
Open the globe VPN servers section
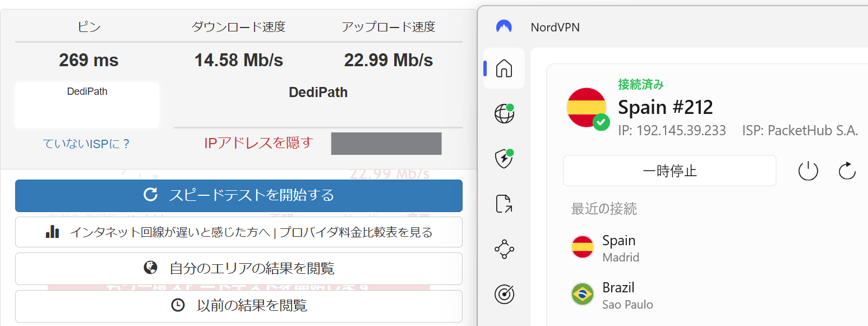pyautogui.click(x=504, y=114)
